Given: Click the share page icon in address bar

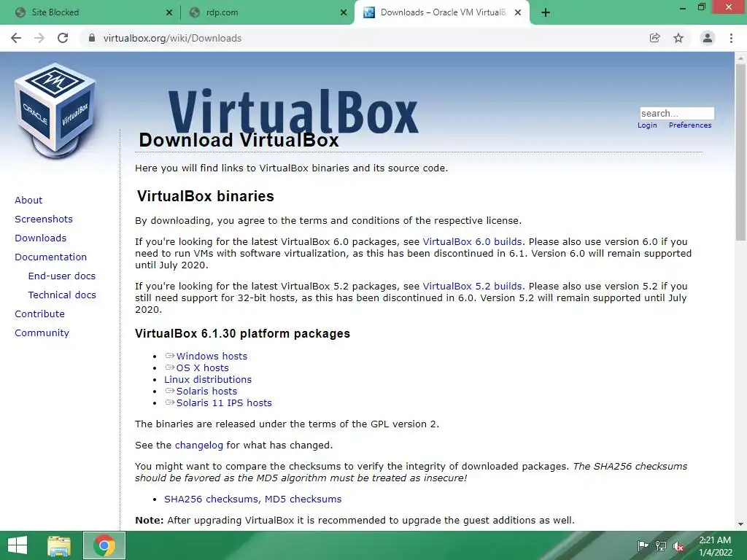Looking at the screenshot, I should (655, 38).
